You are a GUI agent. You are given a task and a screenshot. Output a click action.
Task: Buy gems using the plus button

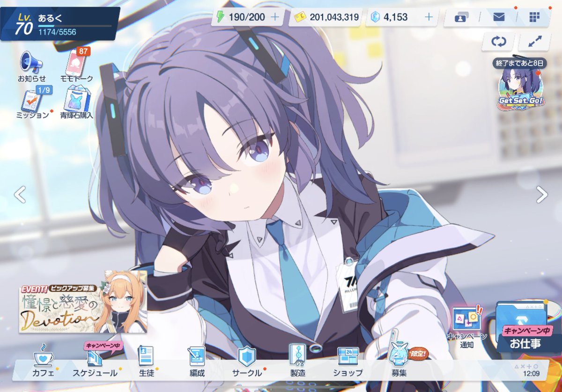tap(429, 18)
